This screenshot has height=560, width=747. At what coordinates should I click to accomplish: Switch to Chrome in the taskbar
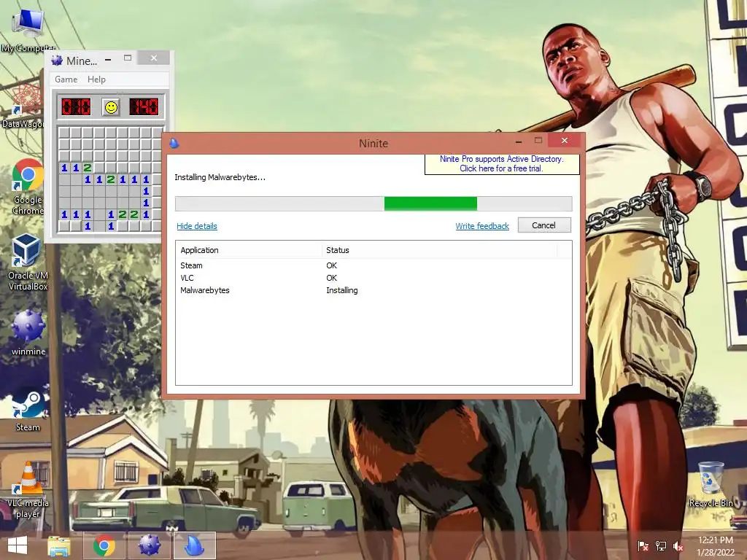[104, 545]
